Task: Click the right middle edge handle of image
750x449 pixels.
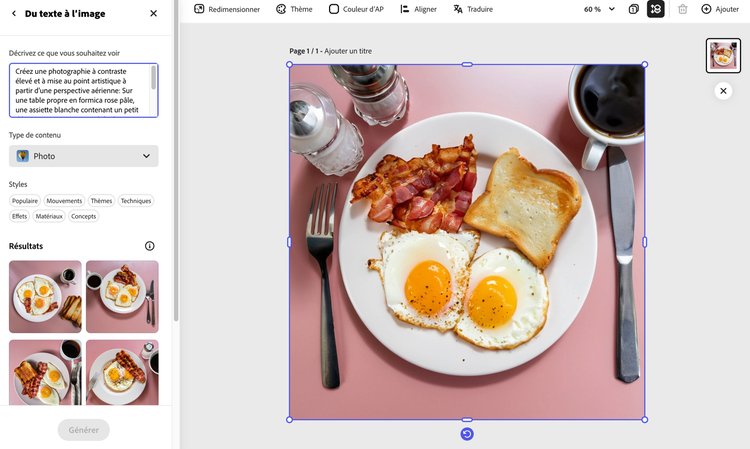Action: point(645,242)
